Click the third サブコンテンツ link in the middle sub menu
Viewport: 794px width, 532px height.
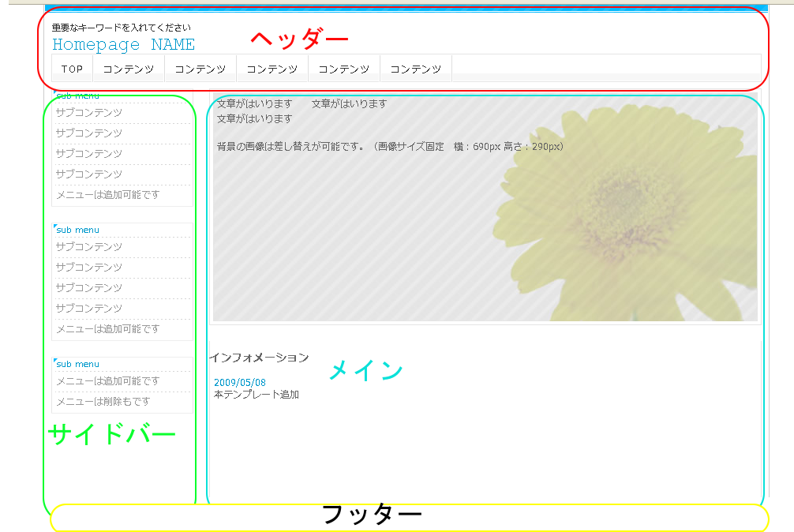point(89,288)
